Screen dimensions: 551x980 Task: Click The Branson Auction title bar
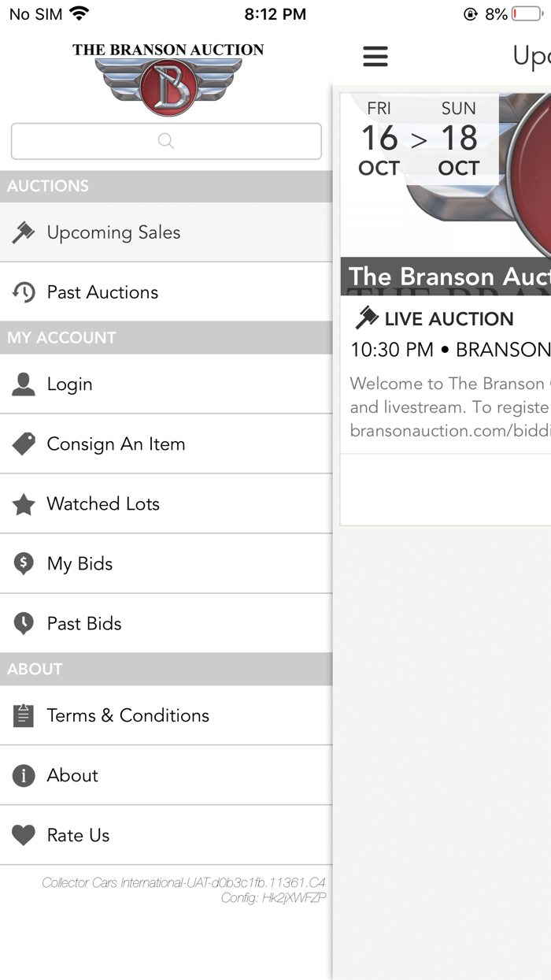click(446, 277)
